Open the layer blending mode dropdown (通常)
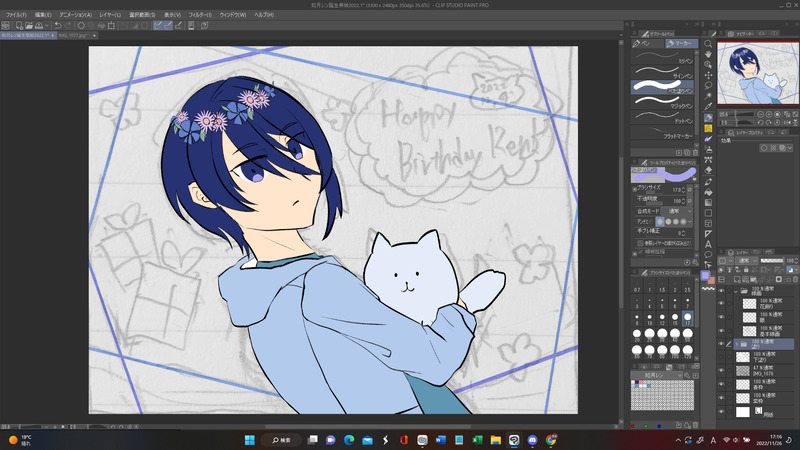Screen dimensions: 800x450 tap(747, 261)
